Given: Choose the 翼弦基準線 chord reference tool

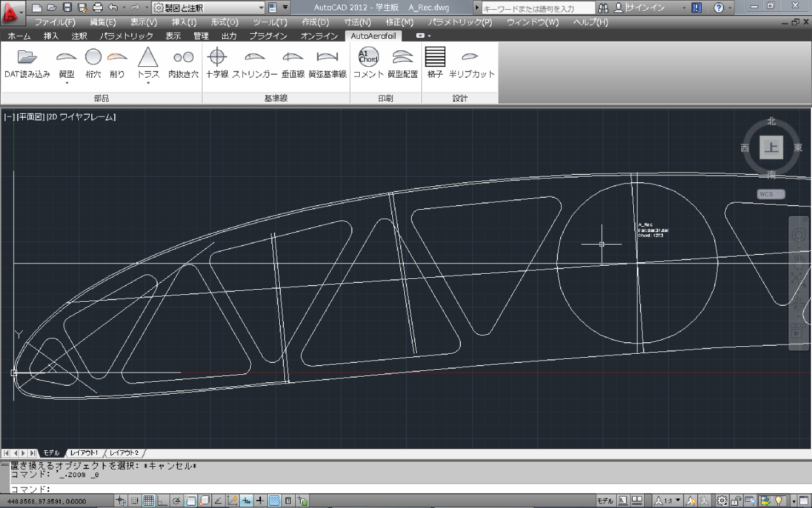Looking at the screenshot, I should (x=327, y=57).
